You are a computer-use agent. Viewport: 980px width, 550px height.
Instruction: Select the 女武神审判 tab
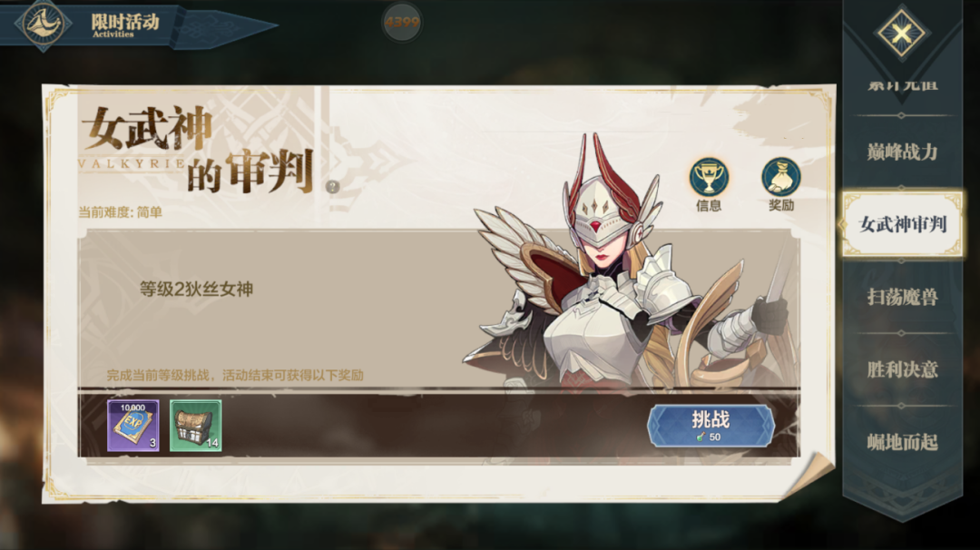pyautogui.click(x=902, y=224)
